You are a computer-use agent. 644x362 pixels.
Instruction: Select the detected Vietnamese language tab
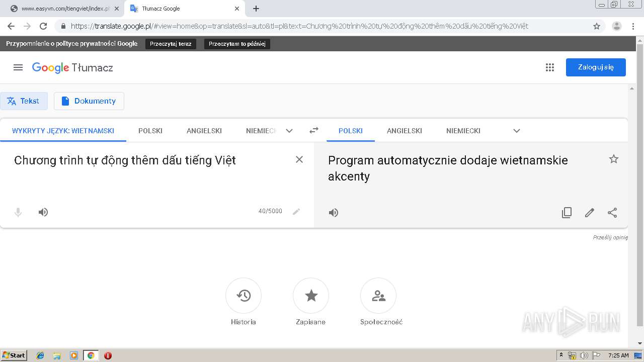[63, 131]
